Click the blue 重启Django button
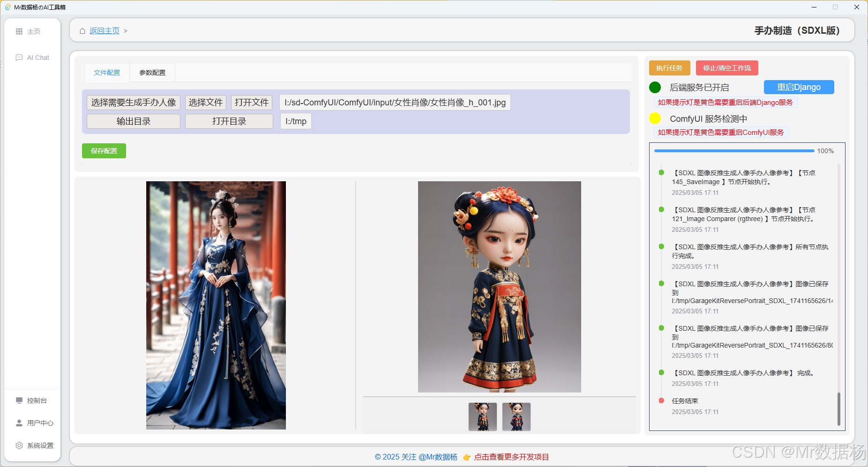This screenshot has height=467, width=868. [799, 87]
